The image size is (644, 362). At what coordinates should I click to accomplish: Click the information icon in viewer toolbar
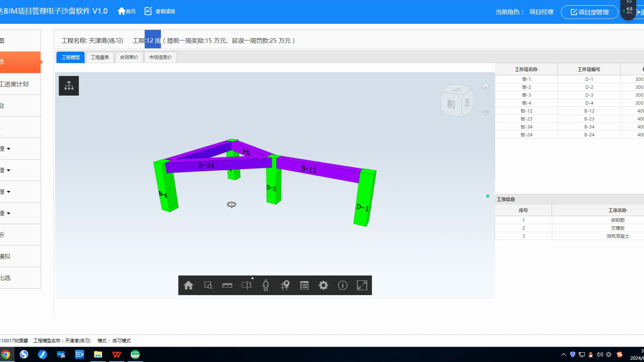point(343,285)
